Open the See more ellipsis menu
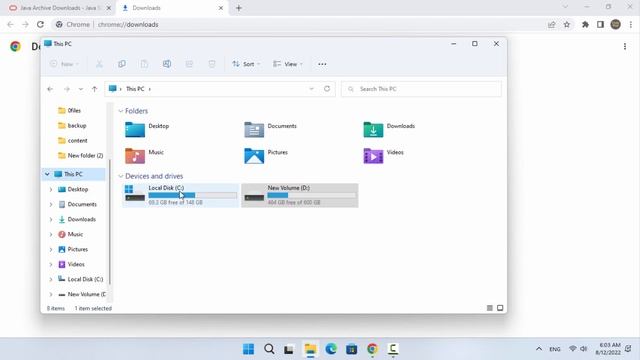Screen dimensions: 640x360 (x=322, y=64)
